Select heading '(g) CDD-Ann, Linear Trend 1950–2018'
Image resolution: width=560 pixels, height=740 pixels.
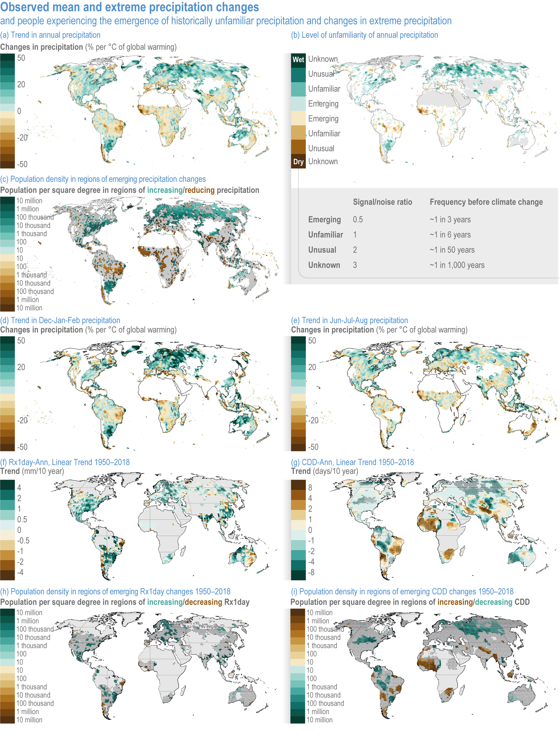[352, 462]
